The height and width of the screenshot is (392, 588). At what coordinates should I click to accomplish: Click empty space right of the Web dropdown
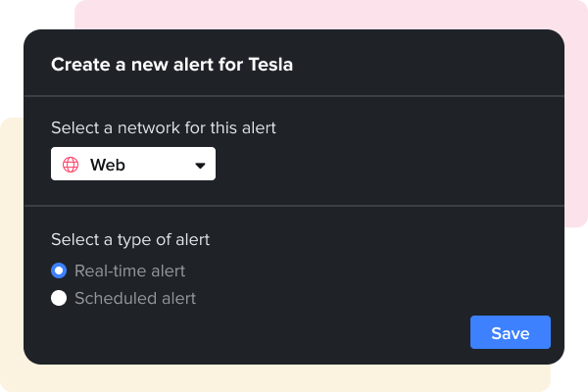click(392, 165)
